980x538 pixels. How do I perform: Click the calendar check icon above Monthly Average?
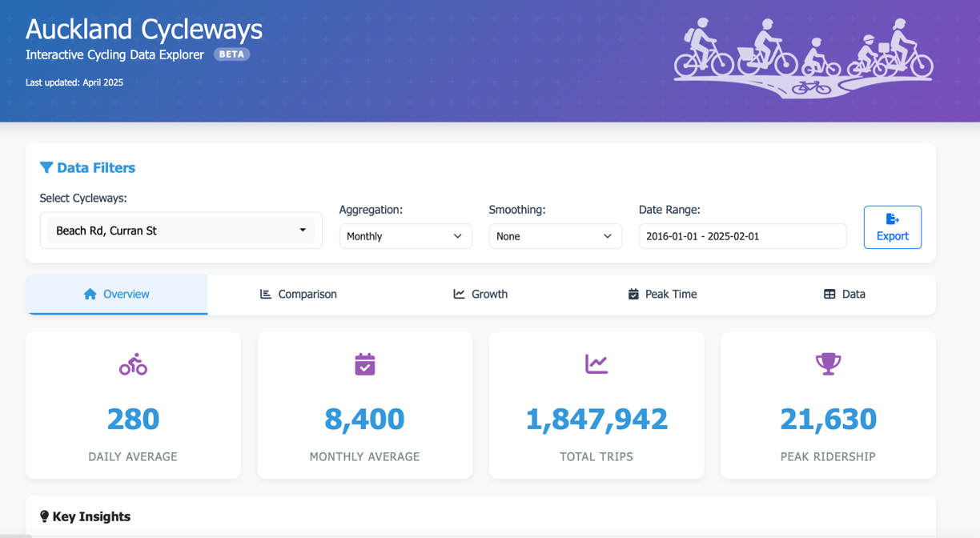[364, 364]
